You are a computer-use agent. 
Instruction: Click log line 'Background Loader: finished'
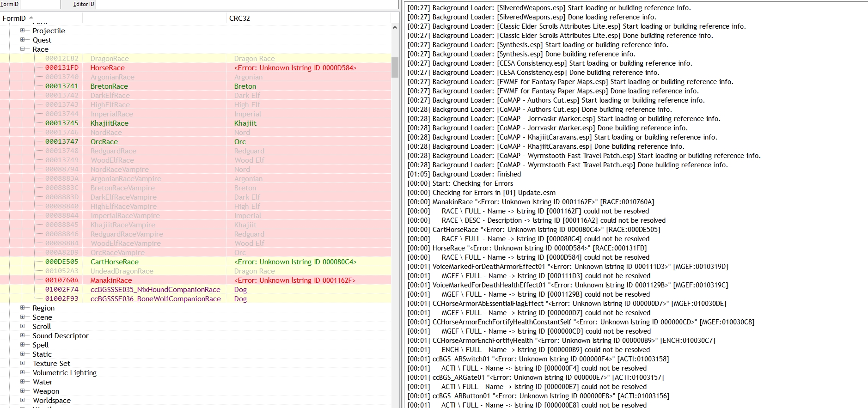[x=464, y=174]
